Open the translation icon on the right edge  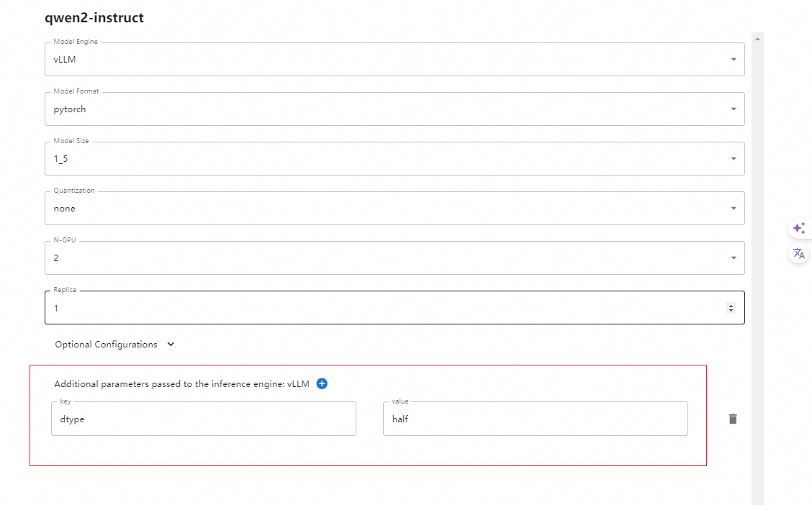[x=798, y=252]
